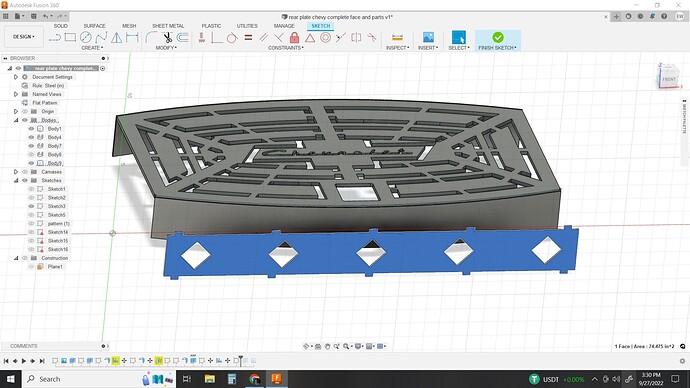
Task: Open the MODIFY dropdown menu
Action: 166,48
